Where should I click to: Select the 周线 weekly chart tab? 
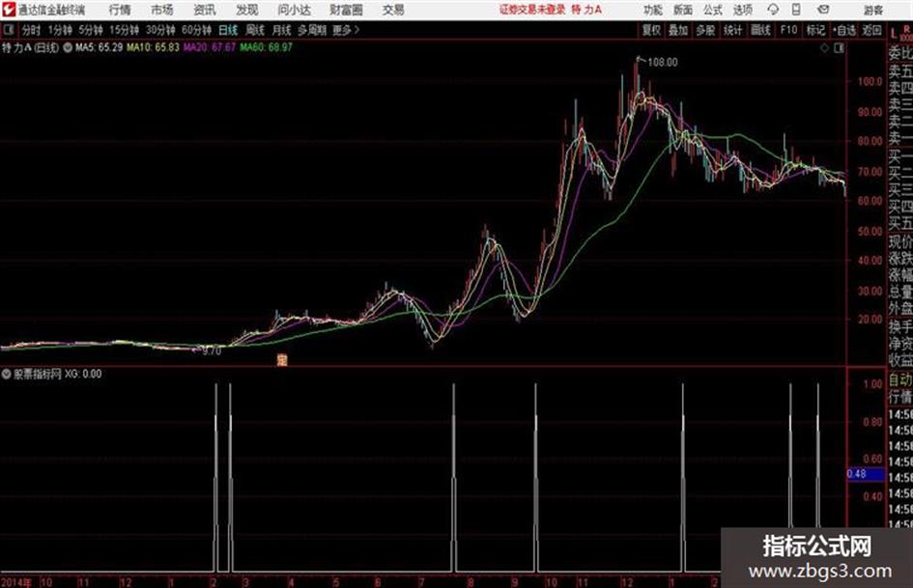pos(255,30)
